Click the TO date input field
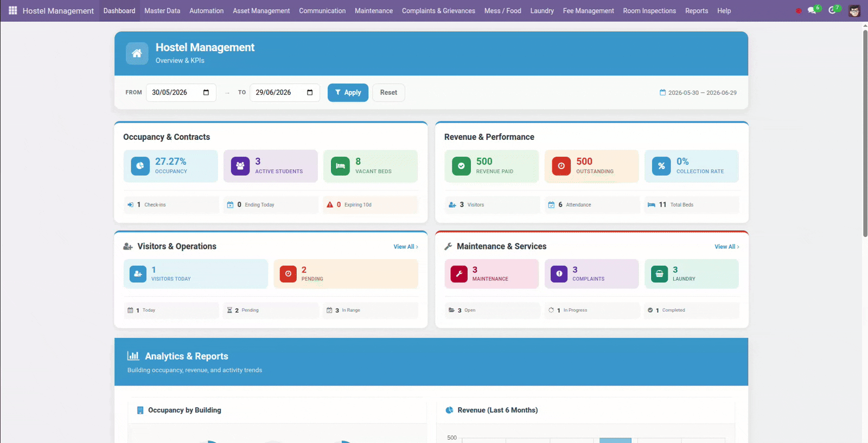 click(x=285, y=93)
